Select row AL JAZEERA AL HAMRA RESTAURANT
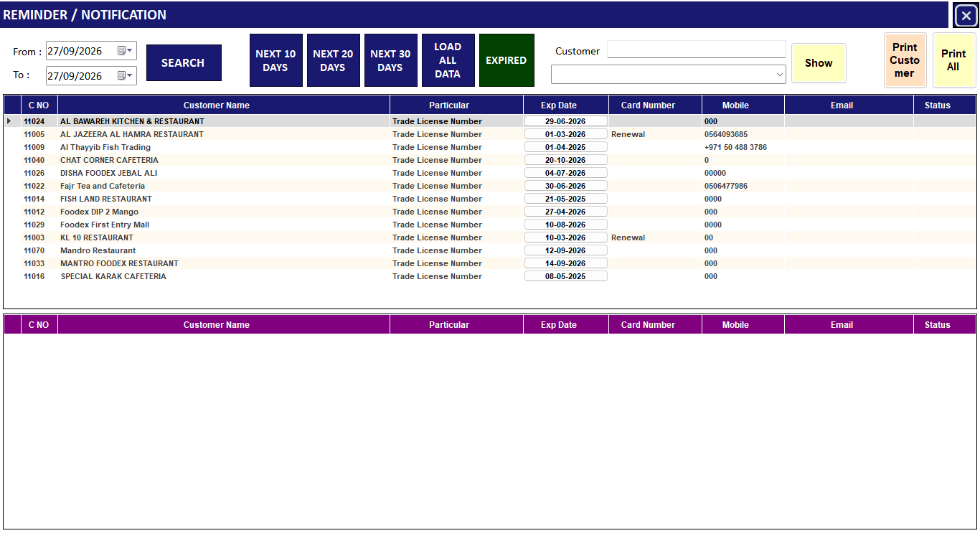 point(490,134)
